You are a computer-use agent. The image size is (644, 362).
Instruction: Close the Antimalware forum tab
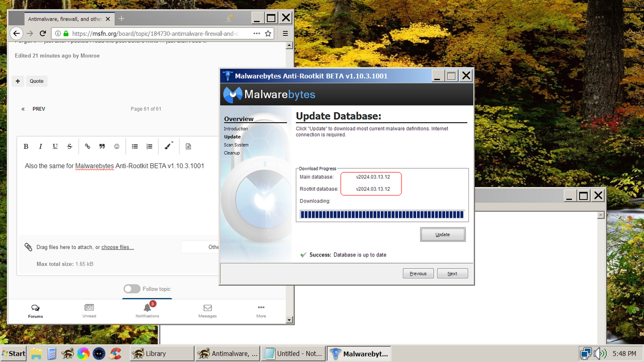click(x=108, y=19)
